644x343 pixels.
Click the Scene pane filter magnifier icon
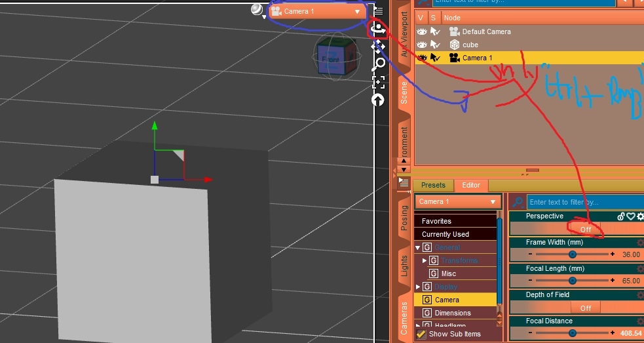click(423, 2)
